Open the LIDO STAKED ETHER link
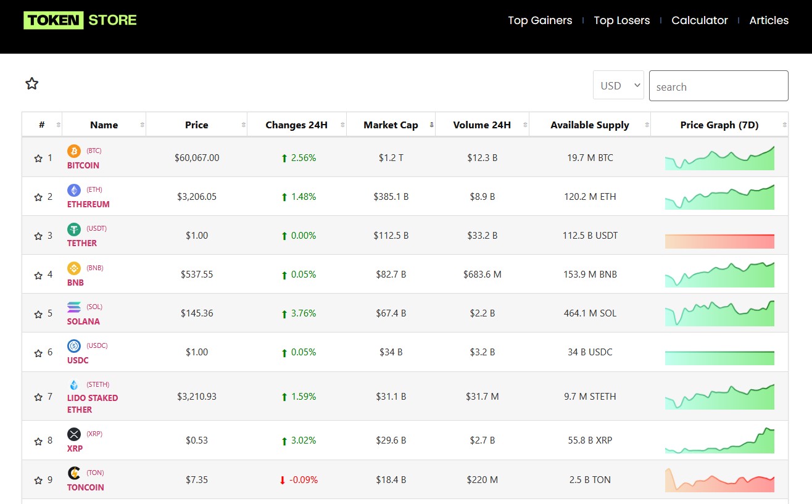This screenshot has width=812, height=504. pyautogui.click(x=93, y=403)
